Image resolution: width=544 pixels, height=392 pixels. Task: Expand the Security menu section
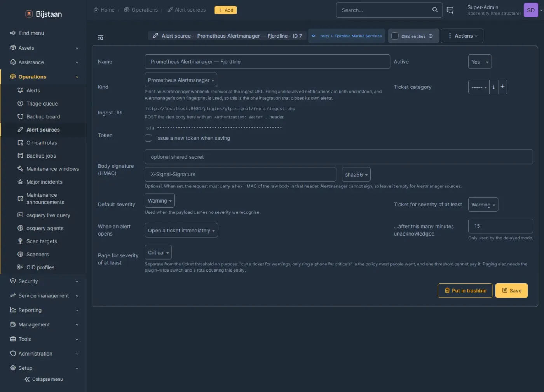coord(45,281)
